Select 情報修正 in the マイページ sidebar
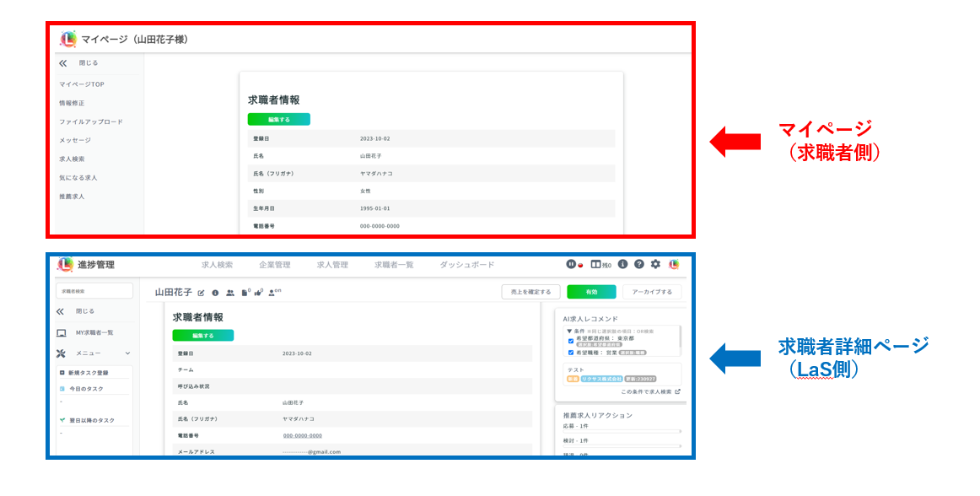 72,103
